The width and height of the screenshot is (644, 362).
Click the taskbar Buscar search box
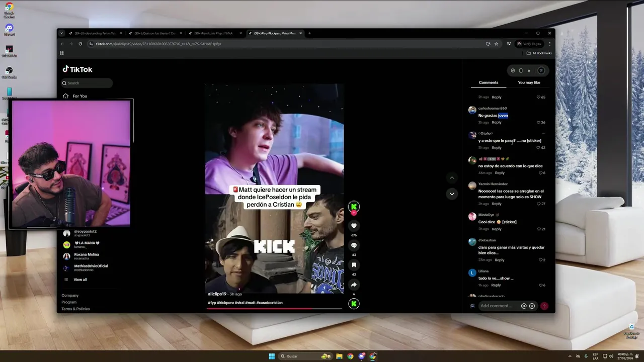[305, 356]
